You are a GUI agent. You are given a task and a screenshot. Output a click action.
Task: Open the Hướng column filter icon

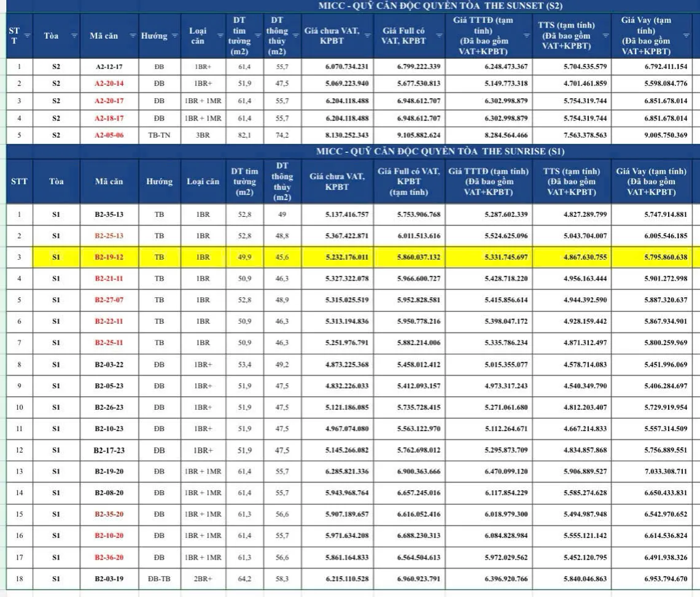click(174, 36)
